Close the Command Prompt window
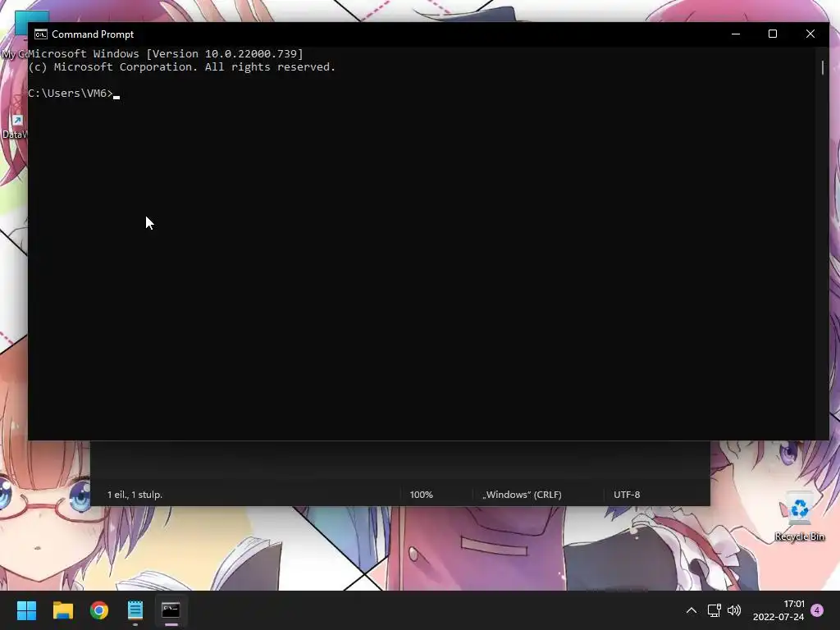The image size is (840, 630). click(810, 34)
